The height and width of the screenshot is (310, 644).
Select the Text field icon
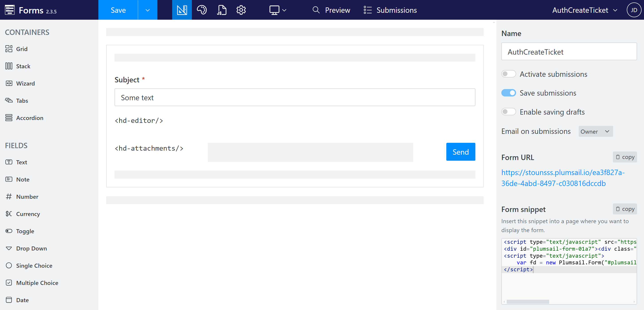click(x=9, y=162)
